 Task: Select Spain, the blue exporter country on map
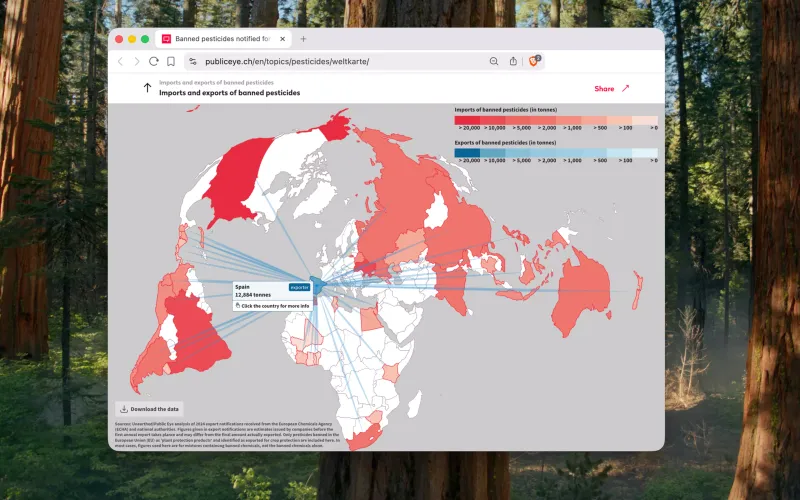click(317, 286)
